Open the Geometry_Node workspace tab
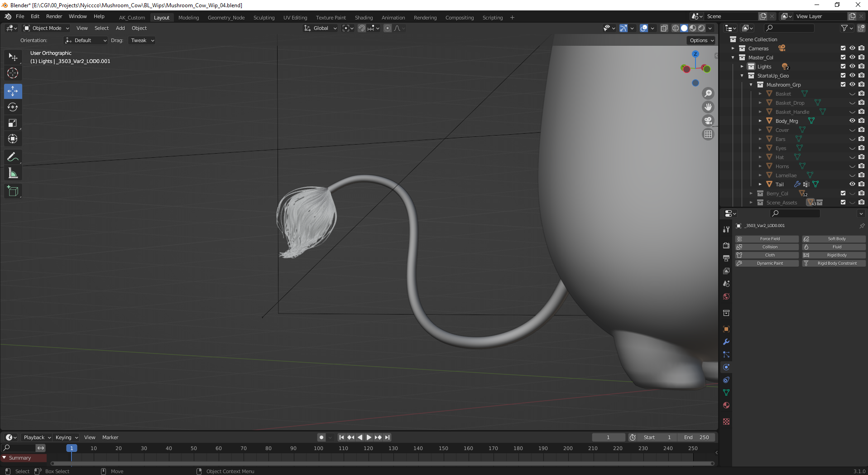The width and height of the screenshot is (868, 475). click(x=226, y=18)
